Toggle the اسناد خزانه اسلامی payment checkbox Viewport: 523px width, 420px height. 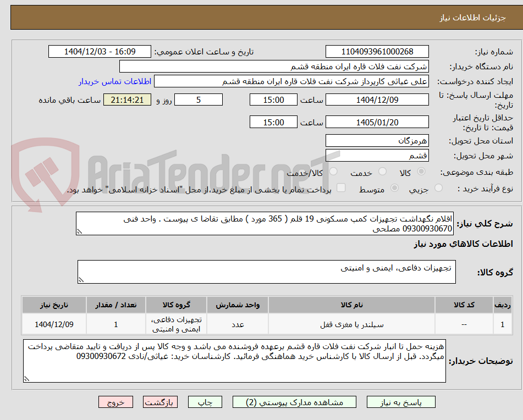pos(341,187)
